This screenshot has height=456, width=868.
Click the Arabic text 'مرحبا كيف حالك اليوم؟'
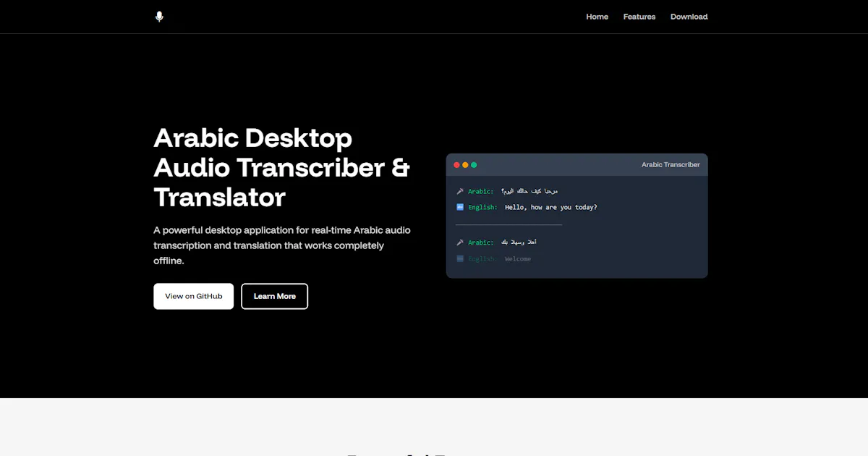[x=529, y=191]
